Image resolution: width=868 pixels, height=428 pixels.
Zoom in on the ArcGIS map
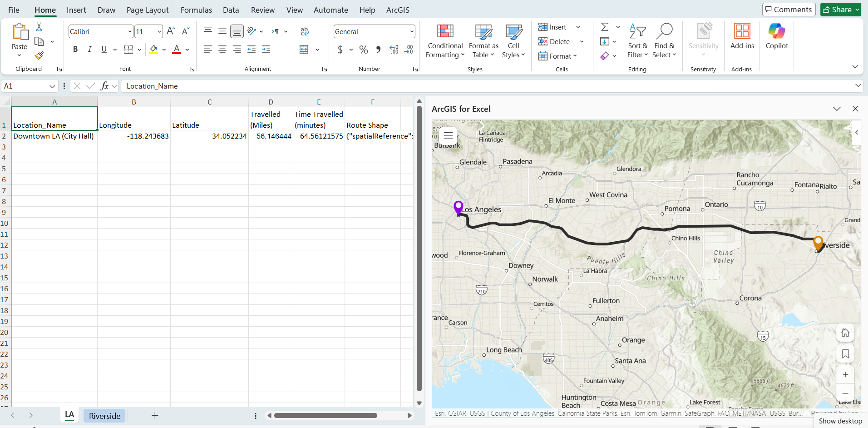[x=845, y=375]
